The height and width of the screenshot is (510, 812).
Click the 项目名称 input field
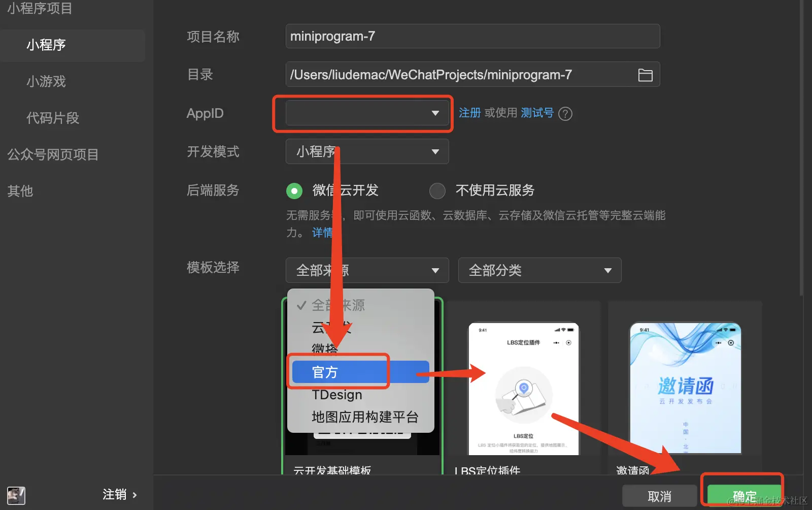coord(472,36)
